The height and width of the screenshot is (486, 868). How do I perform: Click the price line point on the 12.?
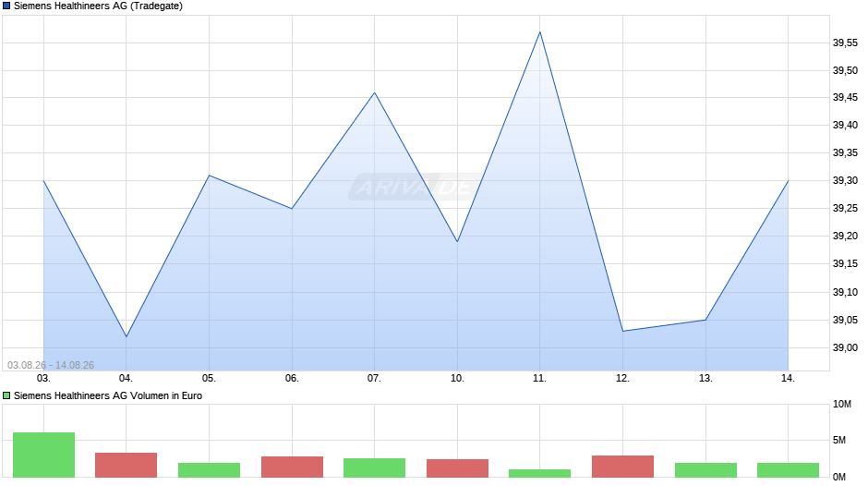click(x=622, y=331)
